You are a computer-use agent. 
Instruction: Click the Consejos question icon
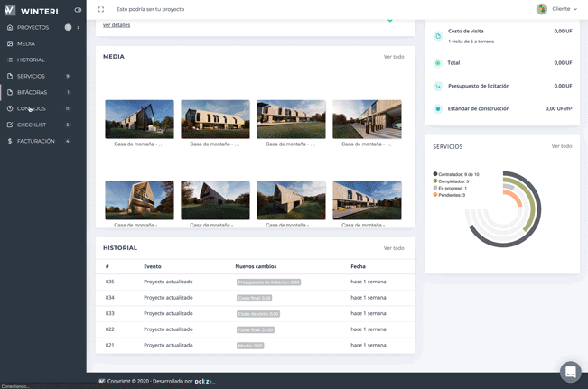(10, 108)
